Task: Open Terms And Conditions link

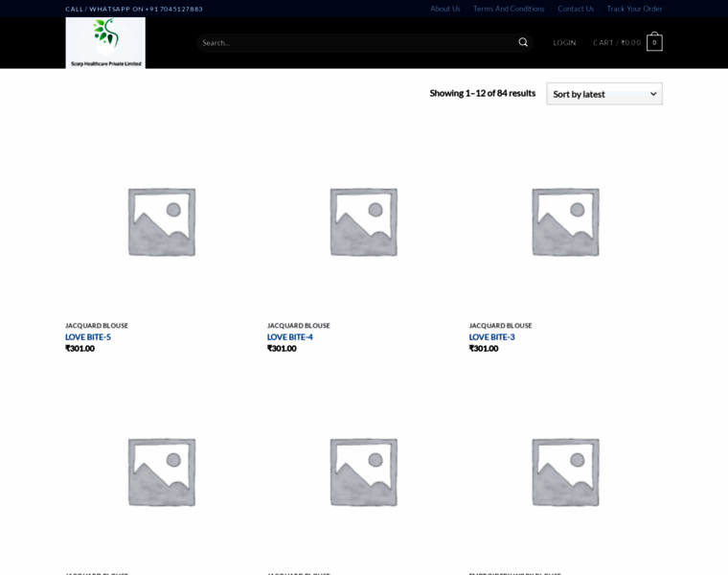Action: tap(509, 9)
